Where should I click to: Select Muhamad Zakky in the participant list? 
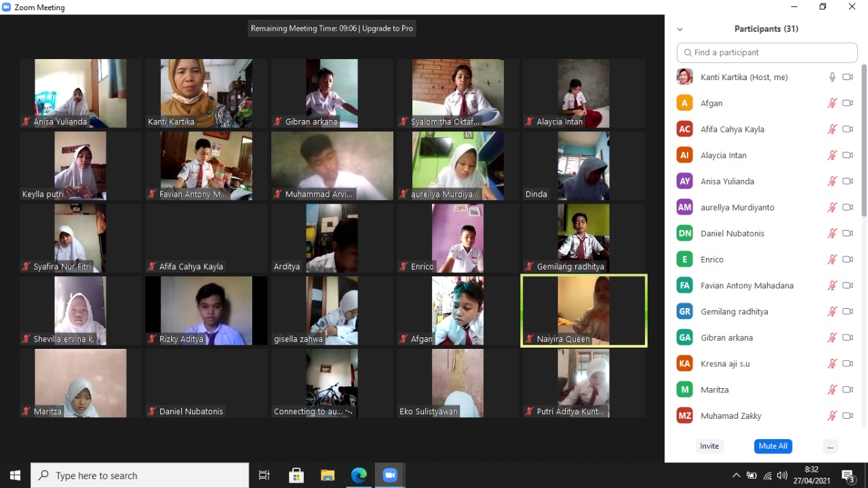point(730,416)
